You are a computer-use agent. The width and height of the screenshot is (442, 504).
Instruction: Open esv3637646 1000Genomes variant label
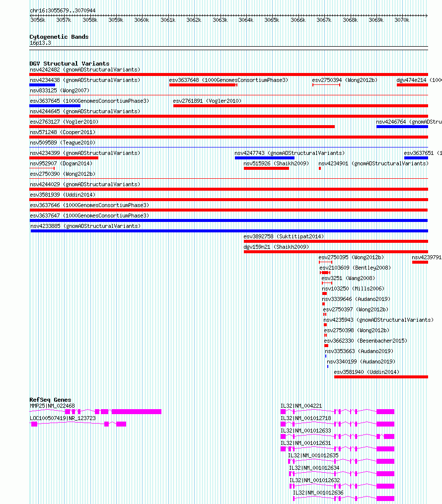(89, 205)
